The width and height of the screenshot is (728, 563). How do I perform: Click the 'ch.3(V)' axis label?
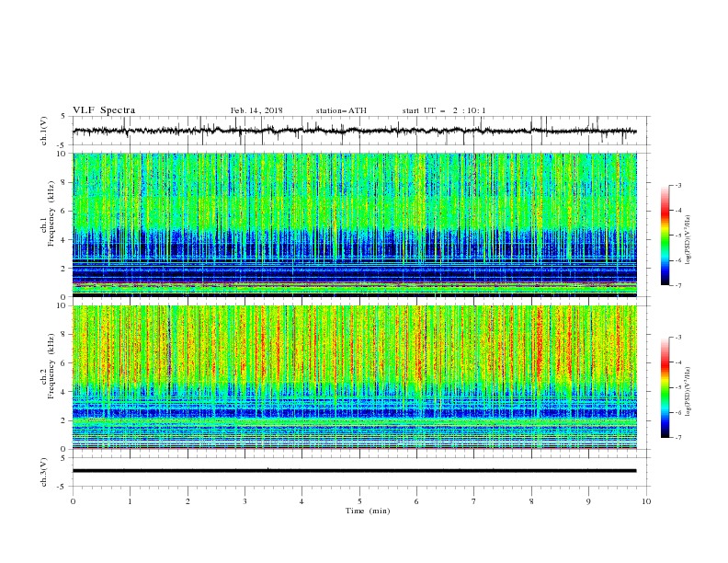point(44,472)
